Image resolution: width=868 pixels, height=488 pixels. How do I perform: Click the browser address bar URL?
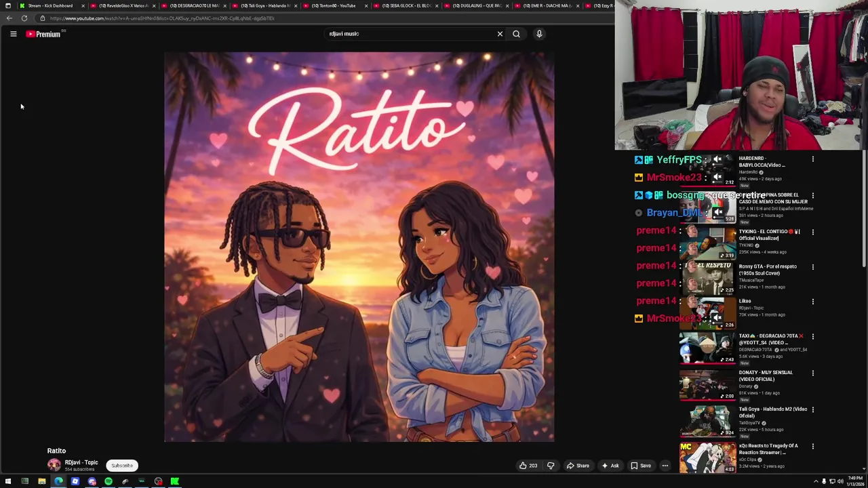click(x=163, y=18)
